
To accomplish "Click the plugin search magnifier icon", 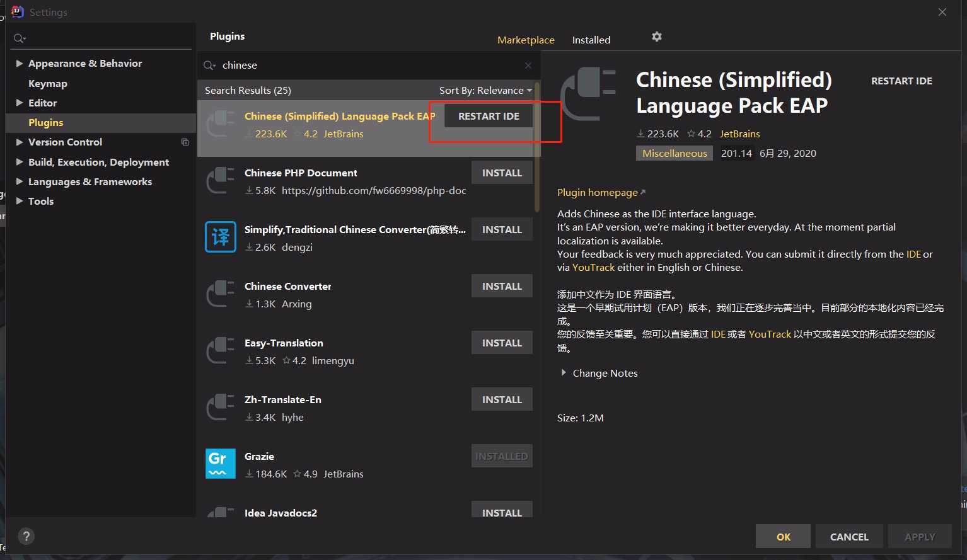I will [209, 66].
